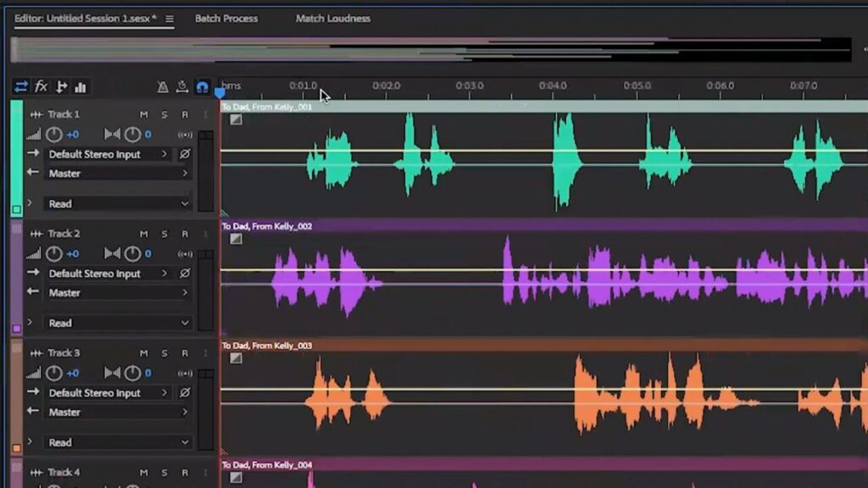Mute Track 1 with the M button
The width and height of the screenshot is (868, 488).
(144, 115)
